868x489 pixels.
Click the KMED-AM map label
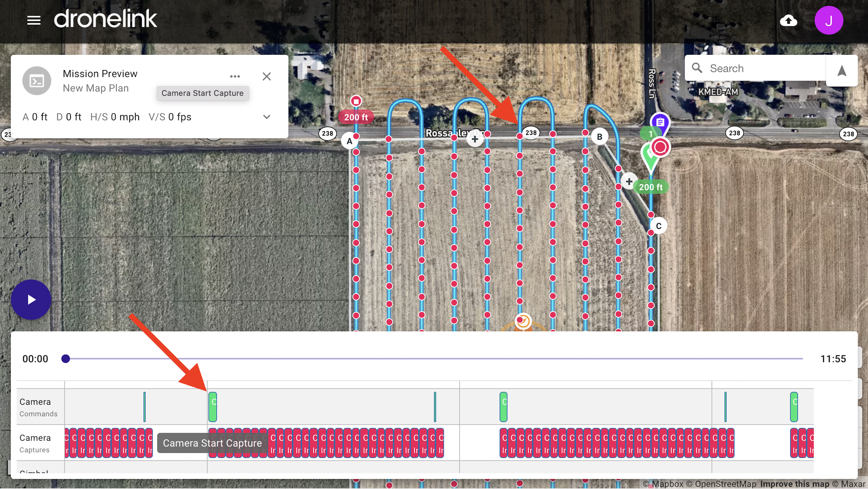pos(718,92)
